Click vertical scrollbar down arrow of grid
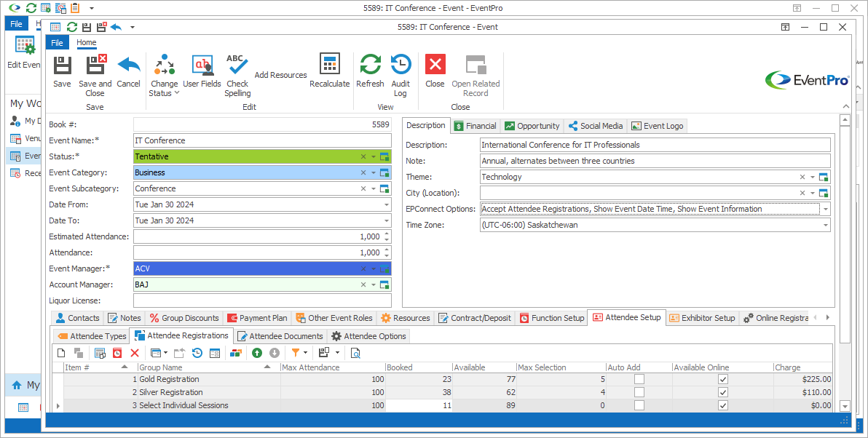The height and width of the screenshot is (438, 868). (x=844, y=406)
